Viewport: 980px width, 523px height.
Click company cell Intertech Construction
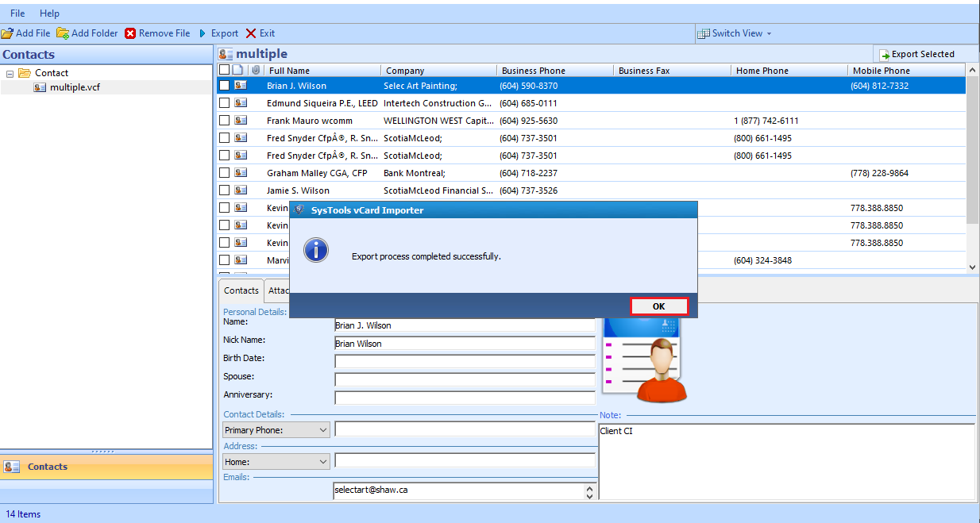(438, 103)
